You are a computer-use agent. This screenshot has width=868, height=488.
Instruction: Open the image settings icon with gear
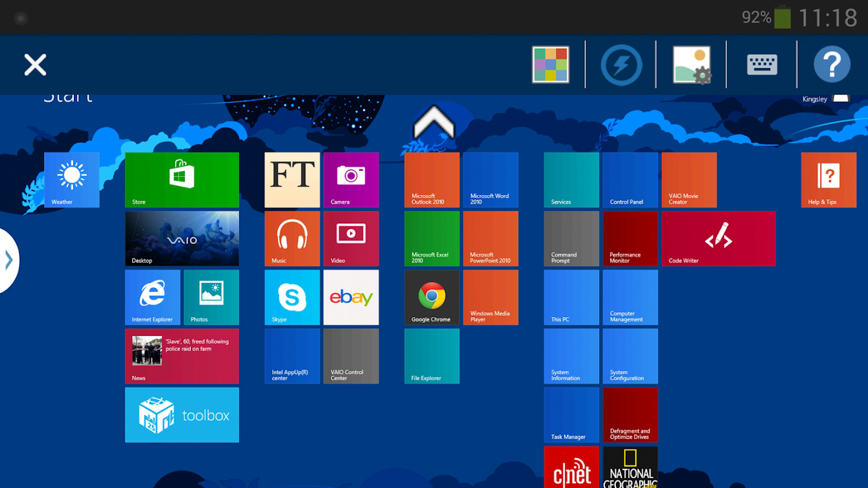click(x=692, y=65)
